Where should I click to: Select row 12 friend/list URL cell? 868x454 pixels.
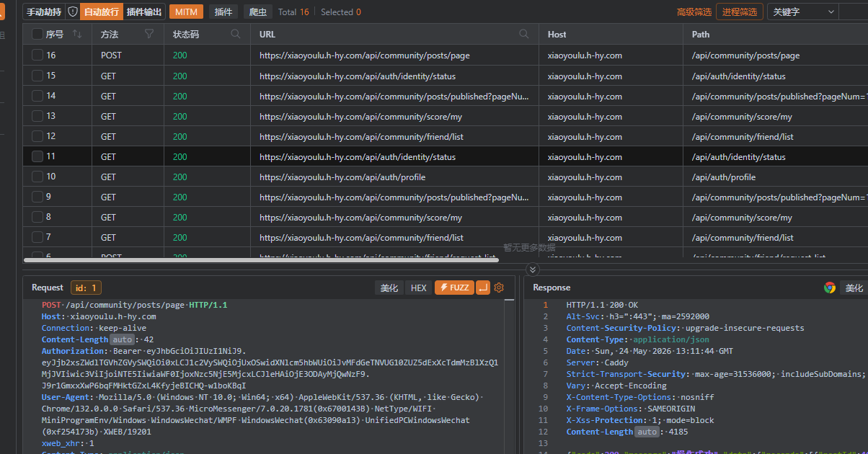click(x=394, y=136)
